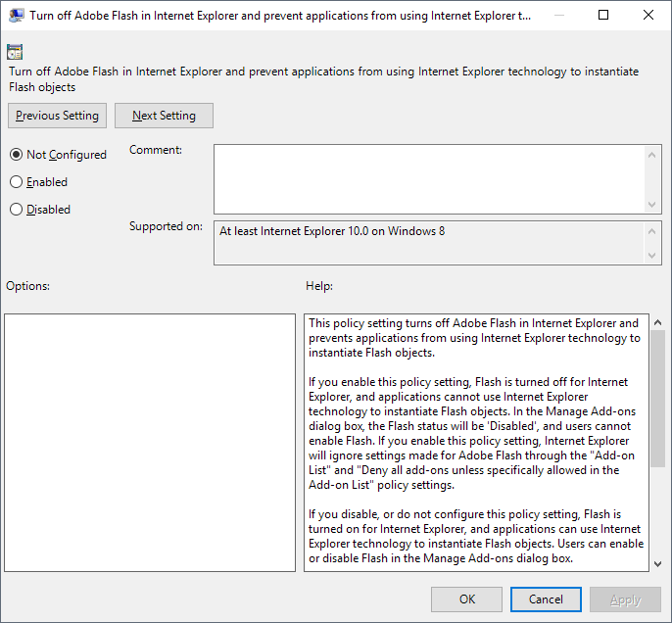672x623 pixels.
Task: Click the policy title heading text
Action: [x=323, y=78]
